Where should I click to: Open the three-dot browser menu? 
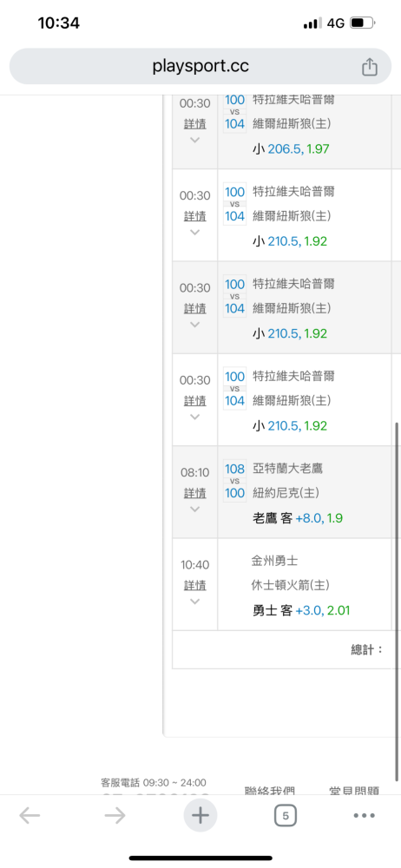(364, 815)
